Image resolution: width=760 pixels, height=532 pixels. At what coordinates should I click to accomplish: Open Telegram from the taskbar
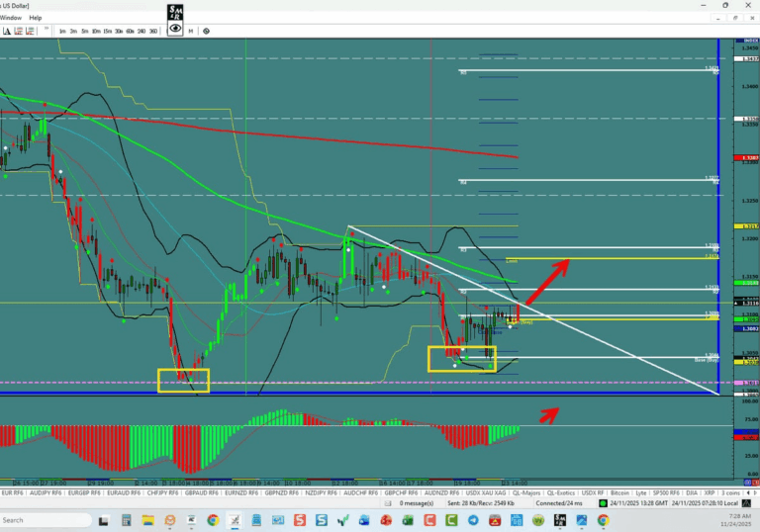click(x=473, y=521)
